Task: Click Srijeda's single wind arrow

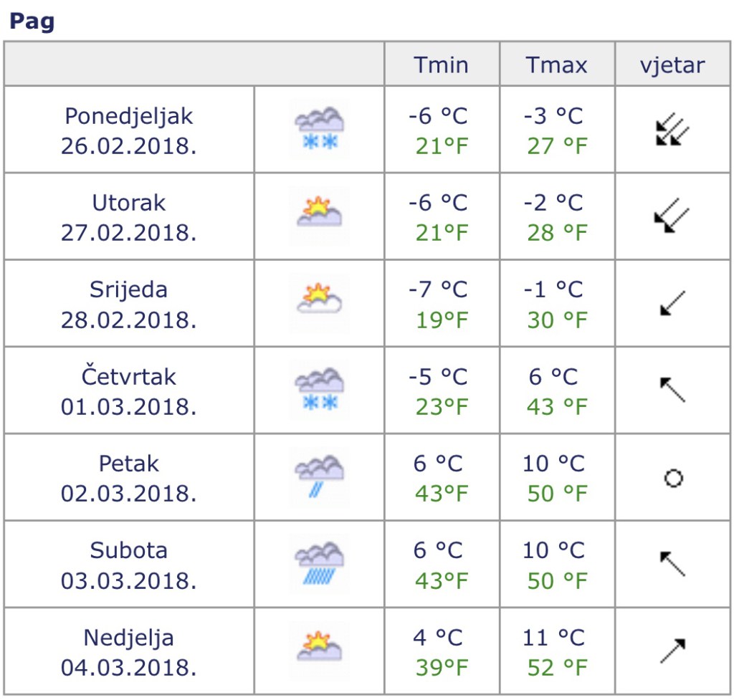Action: [x=672, y=304]
